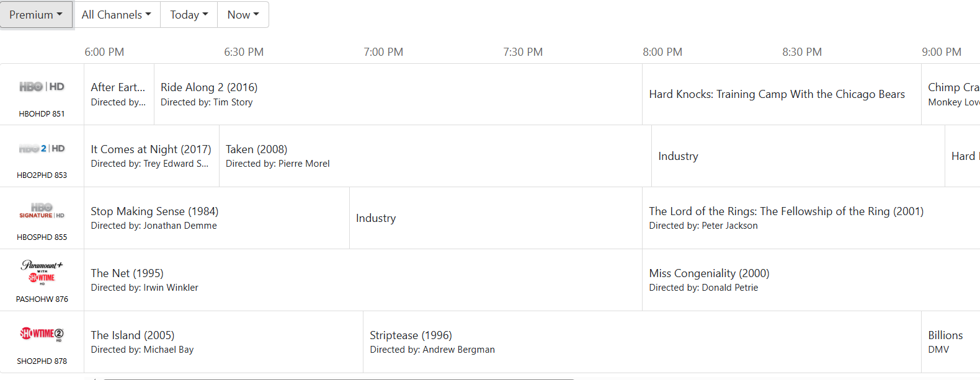Expand the Now time dropdown
Image resolution: width=980 pixels, height=380 pixels.
tap(243, 15)
